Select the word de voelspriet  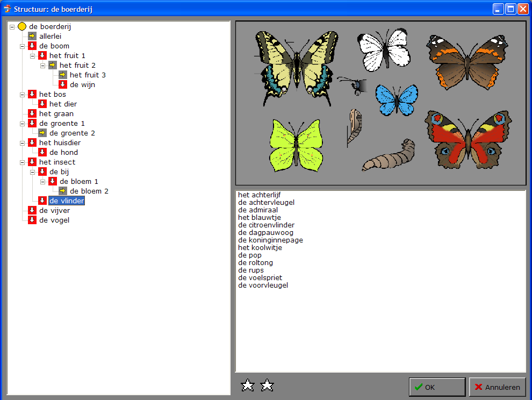[x=260, y=277]
